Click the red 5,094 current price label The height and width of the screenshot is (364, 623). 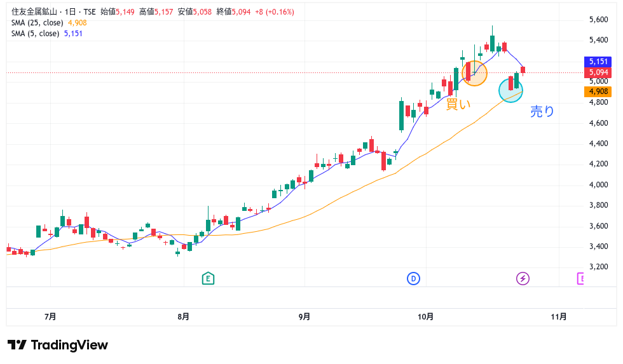coord(599,72)
